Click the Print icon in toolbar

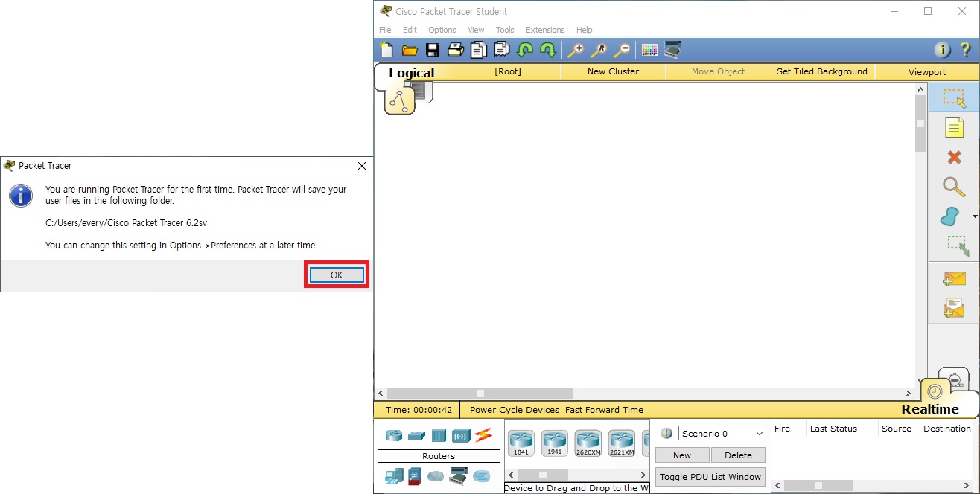pos(456,50)
